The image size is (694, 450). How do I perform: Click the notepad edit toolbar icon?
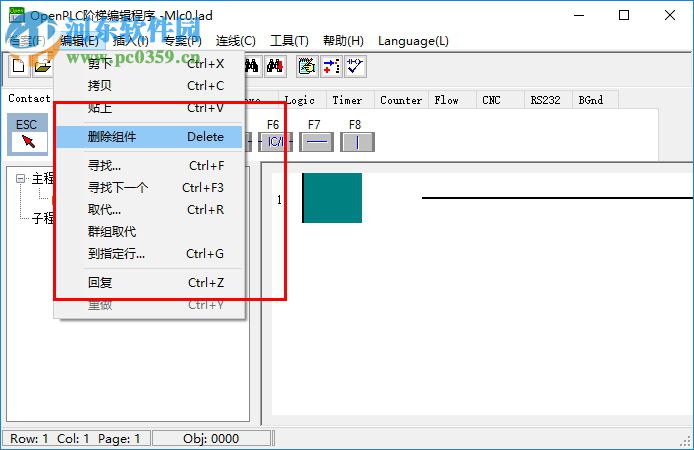307,67
